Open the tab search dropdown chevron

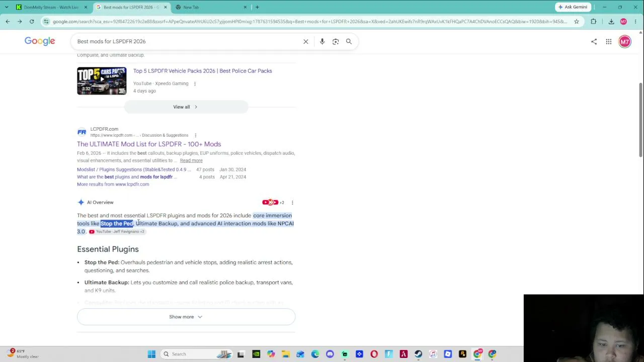[7, 7]
